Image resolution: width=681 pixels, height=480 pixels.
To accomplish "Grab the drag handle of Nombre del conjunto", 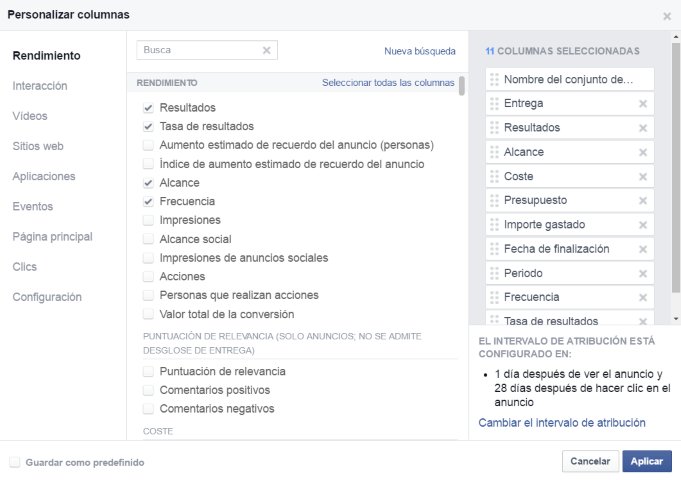I will (494, 79).
